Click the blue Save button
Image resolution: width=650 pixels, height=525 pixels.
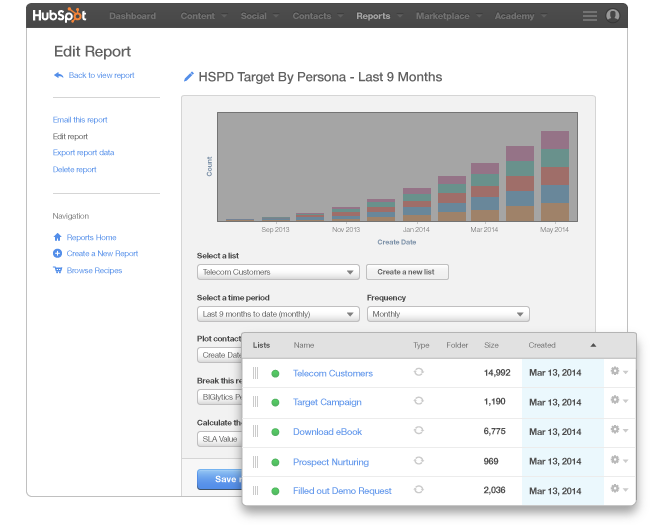220,479
